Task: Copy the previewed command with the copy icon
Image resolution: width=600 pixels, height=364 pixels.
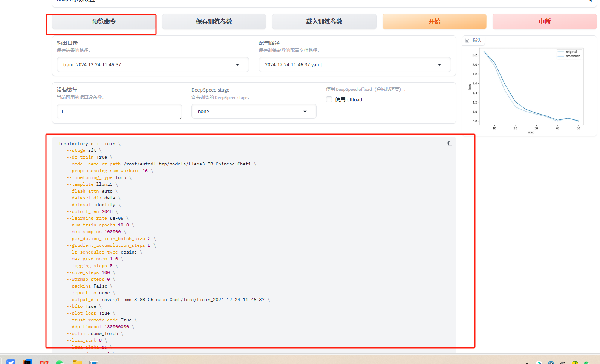Action: (x=450, y=144)
